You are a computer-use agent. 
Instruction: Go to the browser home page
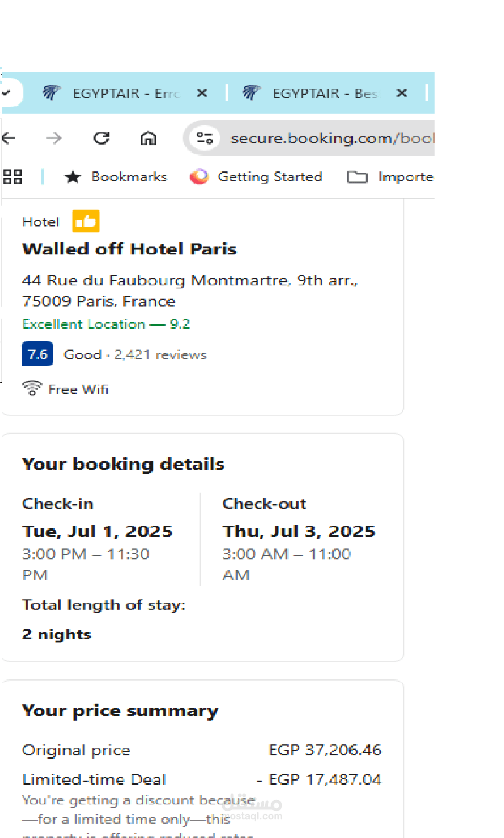(148, 138)
